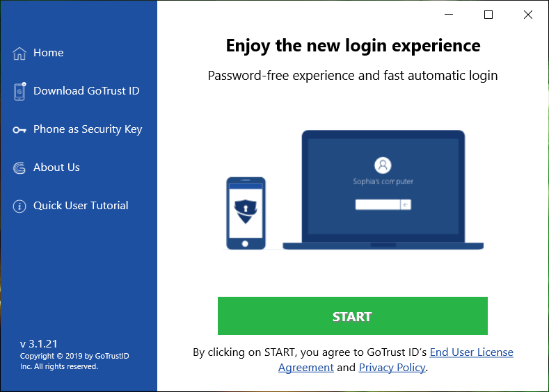
Task: Open the Download GoTrust ID menu item
Action: pos(86,91)
